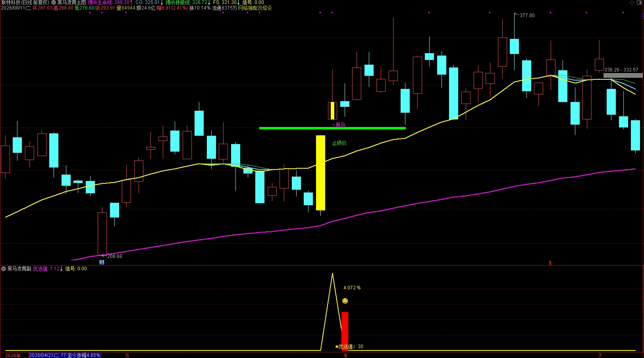Click the large yellow 黑马 candlestick
Image resolution: width=644 pixels, height=358 pixels.
[320, 173]
